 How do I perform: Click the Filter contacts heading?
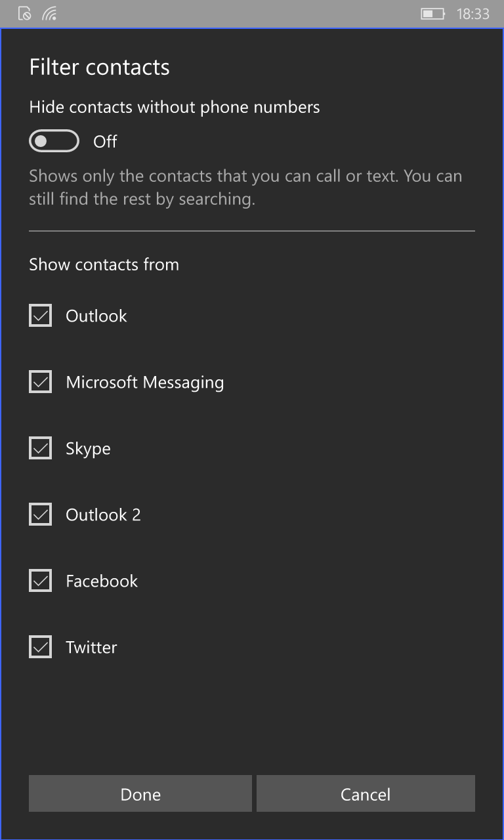(100, 67)
